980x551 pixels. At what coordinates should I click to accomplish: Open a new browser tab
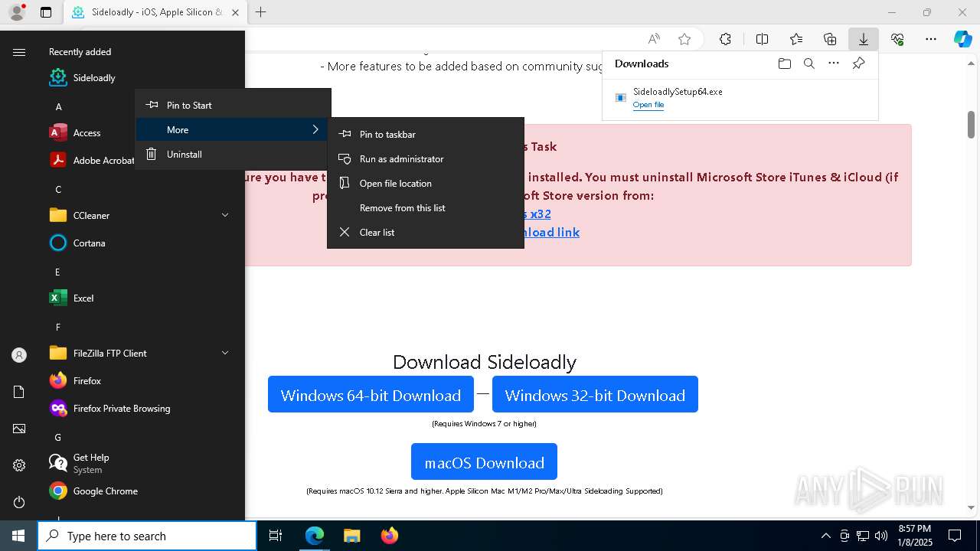tap(261, 12)
